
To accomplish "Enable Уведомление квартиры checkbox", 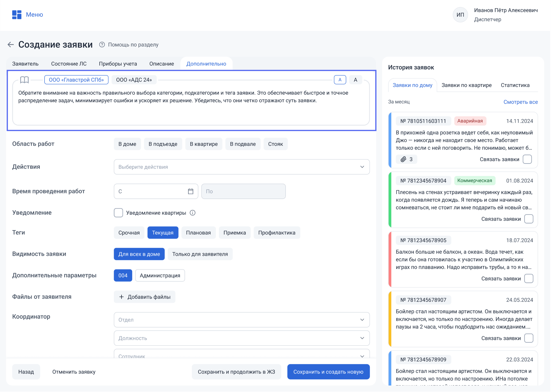I will [119, 213].
